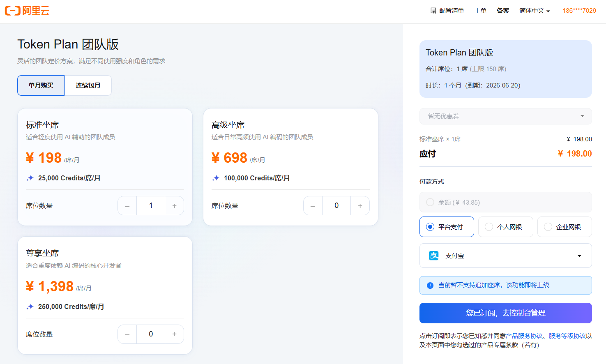606x364 pixels.
Task: Click the 标准坐席 × 1席 line item
Action: pyautogui.click(x=440, y=139)
